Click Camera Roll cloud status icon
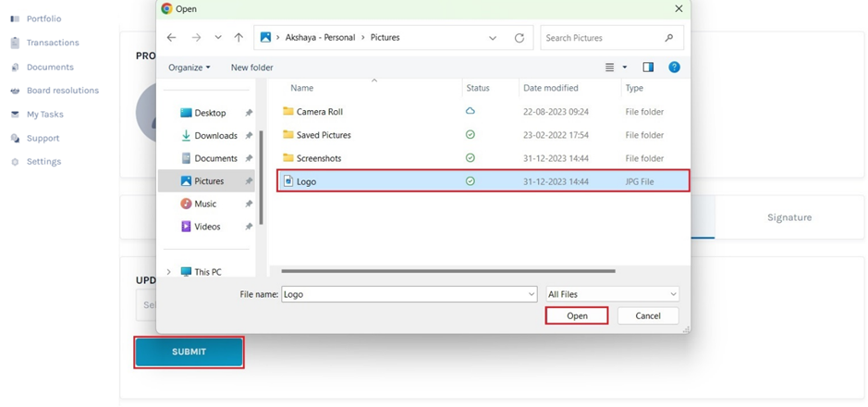The width and height of the screenshot is (868, 407). 470,111
